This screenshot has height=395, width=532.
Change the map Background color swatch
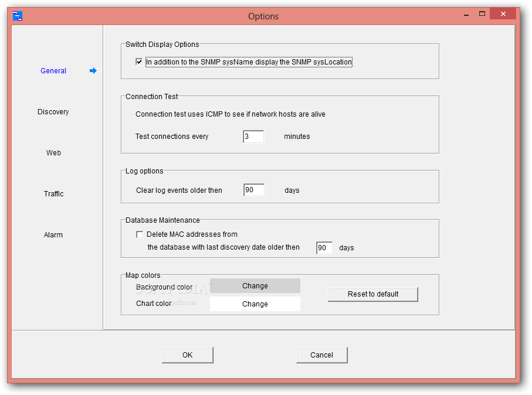click(255, 286)
